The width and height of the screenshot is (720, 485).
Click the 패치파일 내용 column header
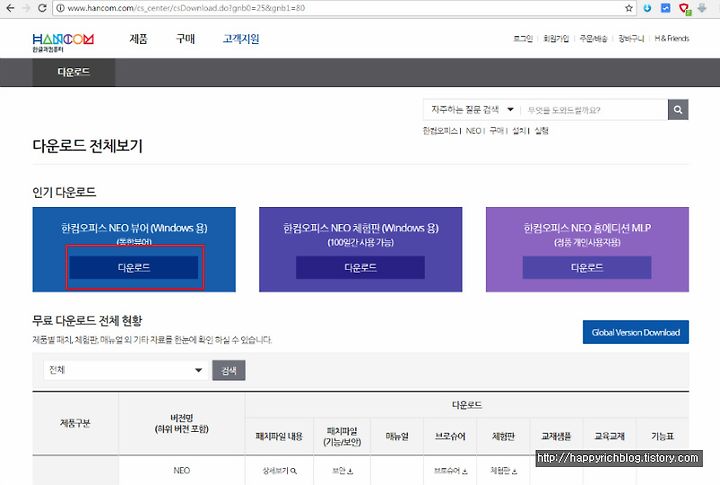click(279, 436)
